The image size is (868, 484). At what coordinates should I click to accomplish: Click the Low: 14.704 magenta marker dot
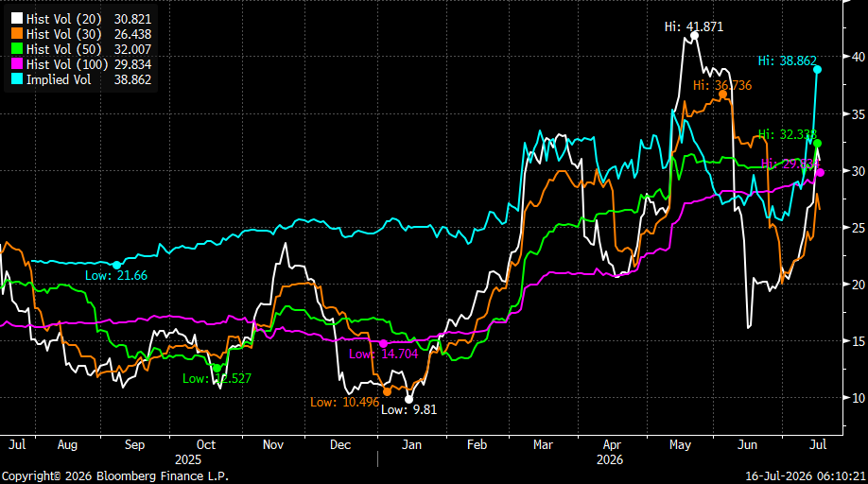tap(383, 343)
